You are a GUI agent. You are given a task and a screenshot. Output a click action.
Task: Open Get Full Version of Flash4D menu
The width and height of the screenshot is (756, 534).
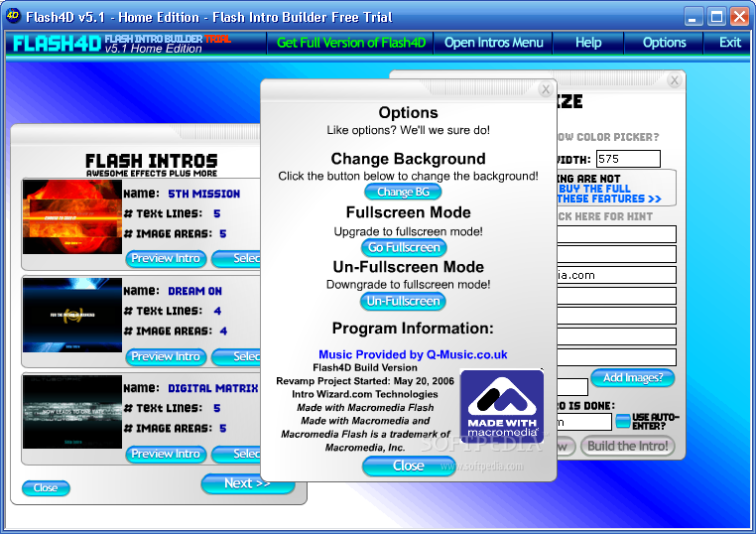click(350, 43)
